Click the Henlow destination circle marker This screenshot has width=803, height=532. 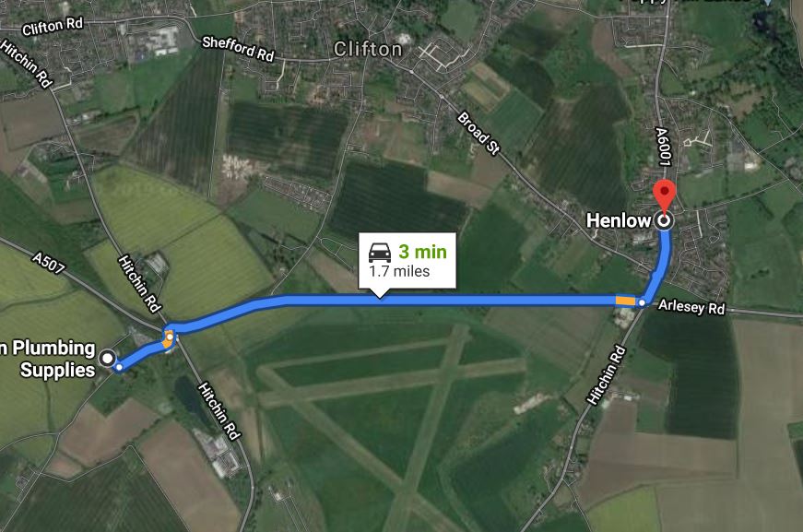point(665,221)
